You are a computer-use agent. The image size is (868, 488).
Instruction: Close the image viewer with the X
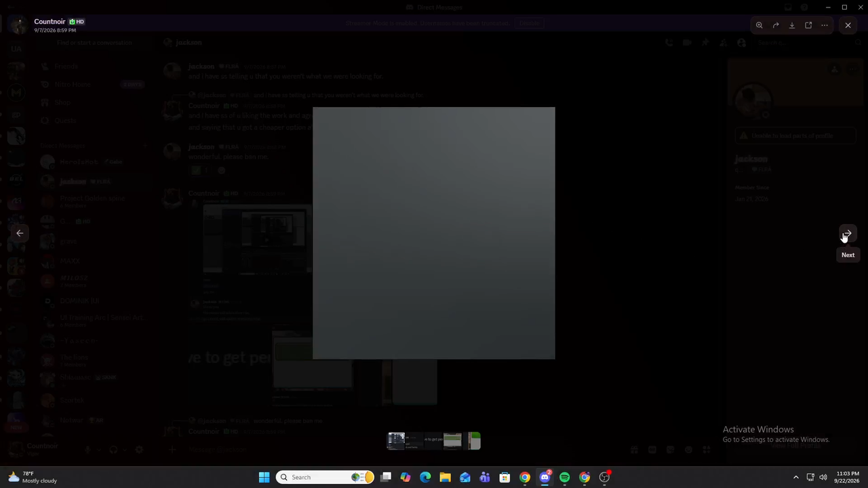pos(848,25)
